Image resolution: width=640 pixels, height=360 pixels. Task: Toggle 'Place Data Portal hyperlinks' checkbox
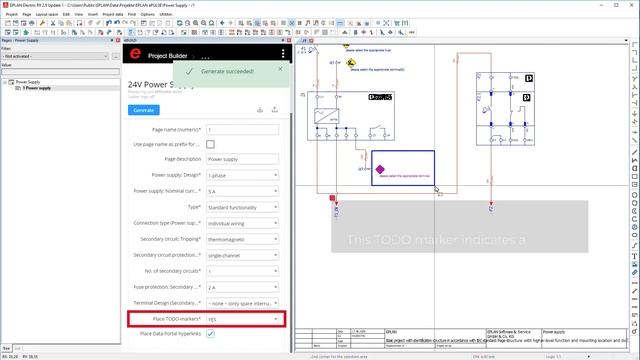coord(210,333)
